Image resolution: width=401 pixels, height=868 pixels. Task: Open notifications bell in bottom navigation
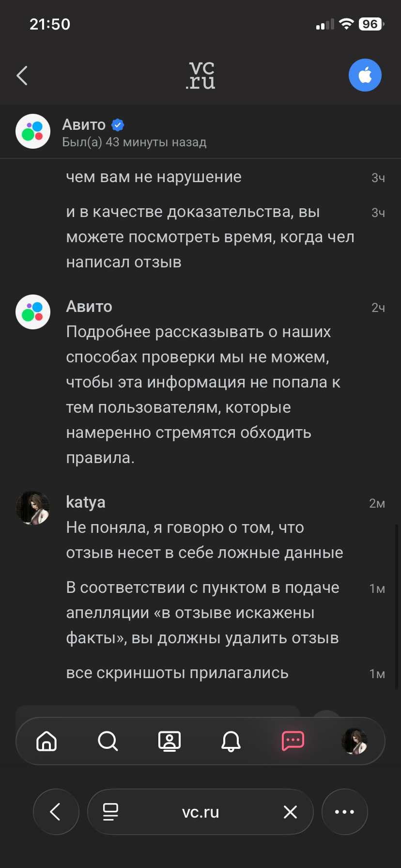click(231, 741)
